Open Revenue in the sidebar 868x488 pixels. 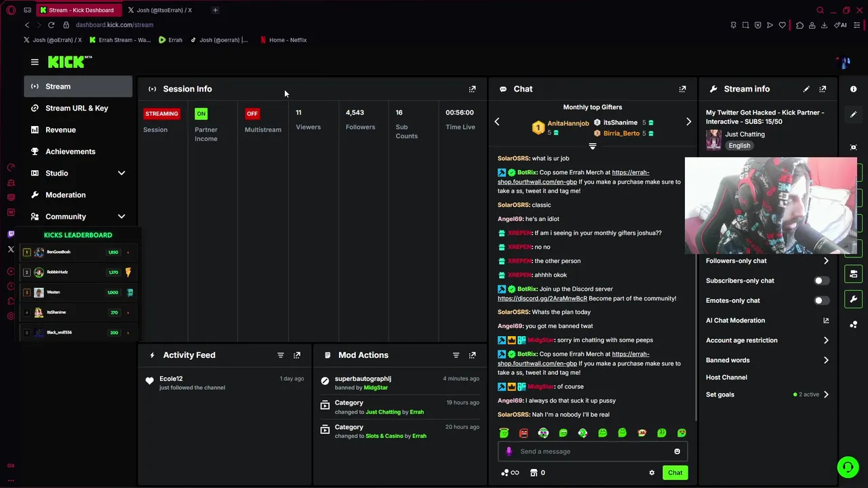pos(79,129)
